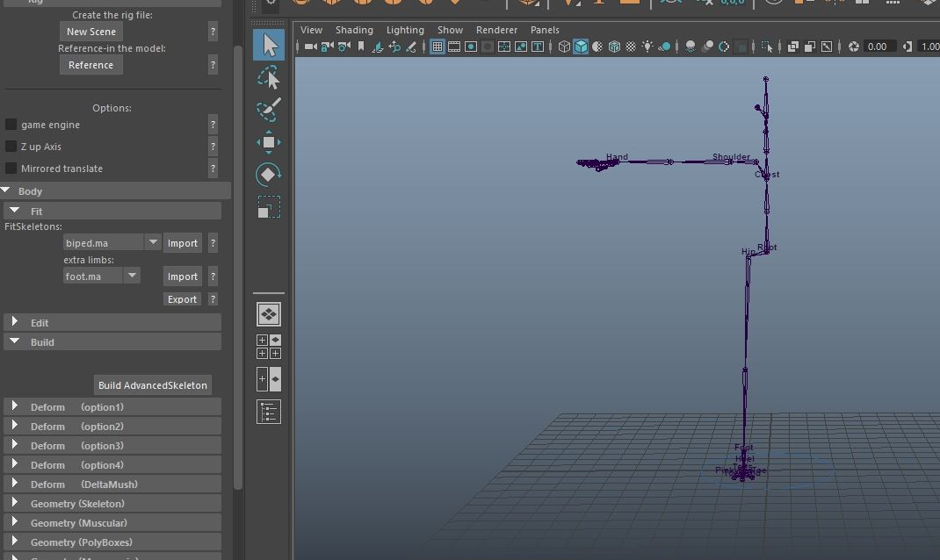This screenshot has height=560, width=940.
Task: Open the viewport Show menu
Action: click(450, 30)
